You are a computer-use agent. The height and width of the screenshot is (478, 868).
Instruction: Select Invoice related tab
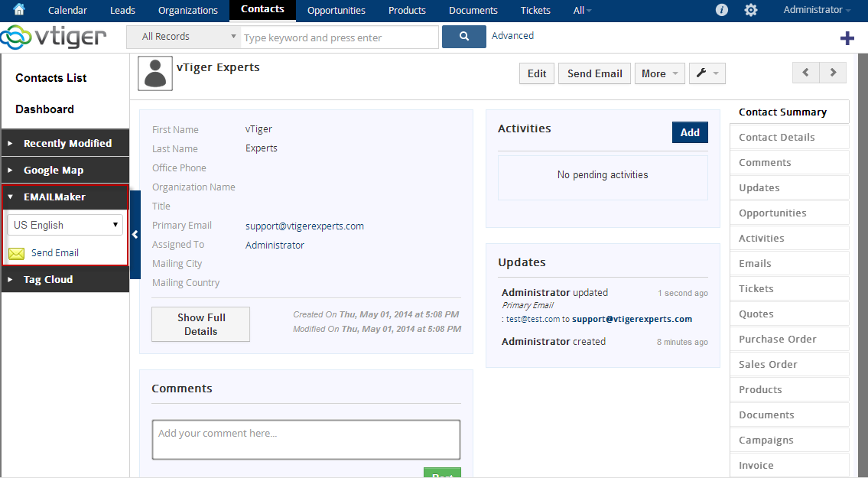tap(789, 465)
